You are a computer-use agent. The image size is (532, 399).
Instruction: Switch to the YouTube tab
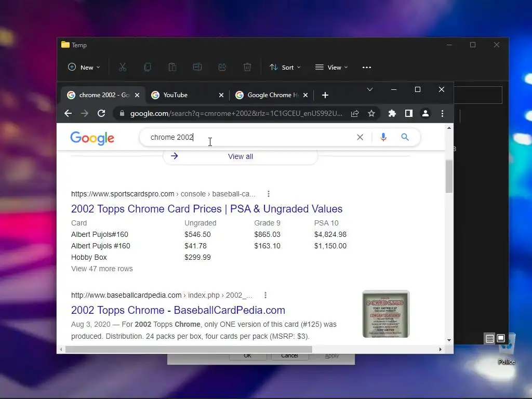pos(187,95)
